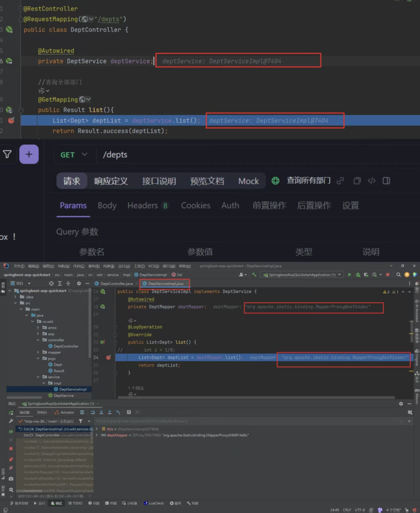Click the green Run button in toolbar

pos(349,275)
